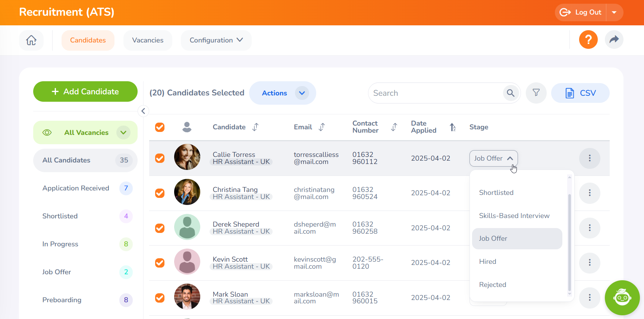The height and width of the screenshot is (319, 644).
Task: Export candidates with CSV button
Action: tap(580, 93)
